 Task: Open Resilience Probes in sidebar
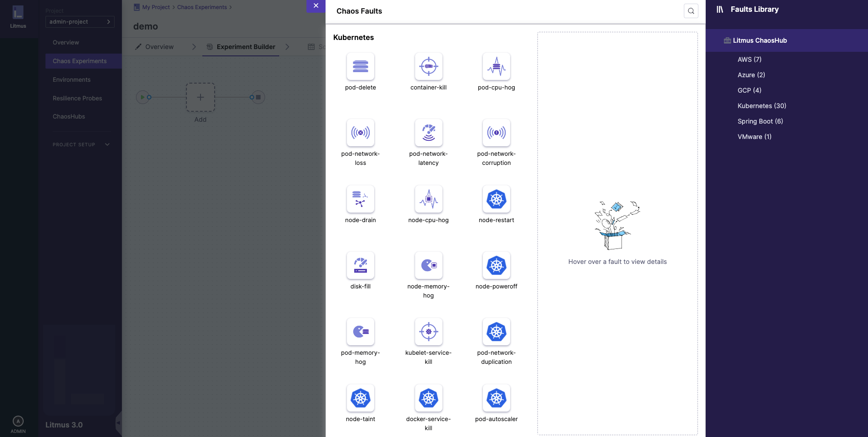click(77, 98)
